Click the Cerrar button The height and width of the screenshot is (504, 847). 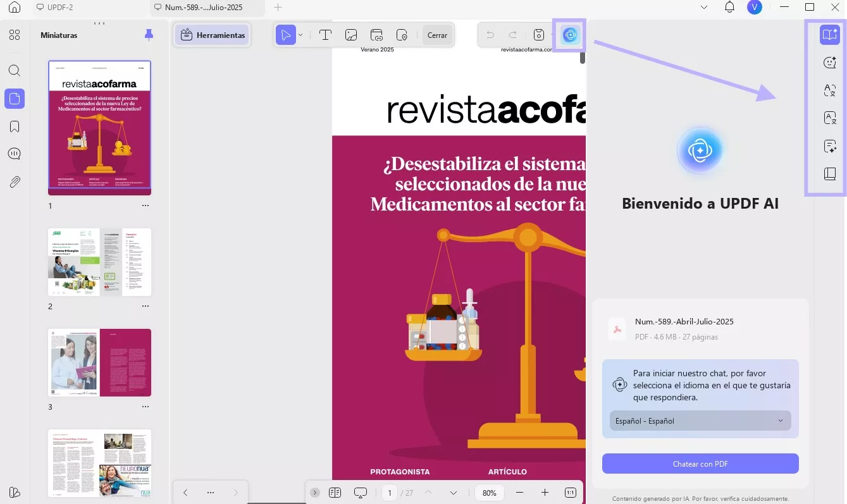(437, 35)
